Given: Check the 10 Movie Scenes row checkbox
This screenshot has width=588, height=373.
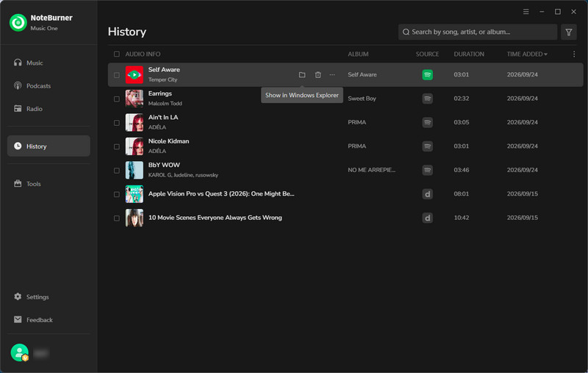Looking at the screenshot, I should pos(117,218).
